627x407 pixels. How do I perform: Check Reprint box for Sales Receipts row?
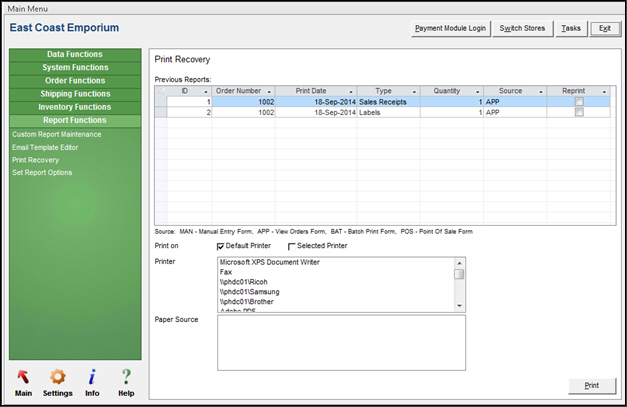point(579,101)
